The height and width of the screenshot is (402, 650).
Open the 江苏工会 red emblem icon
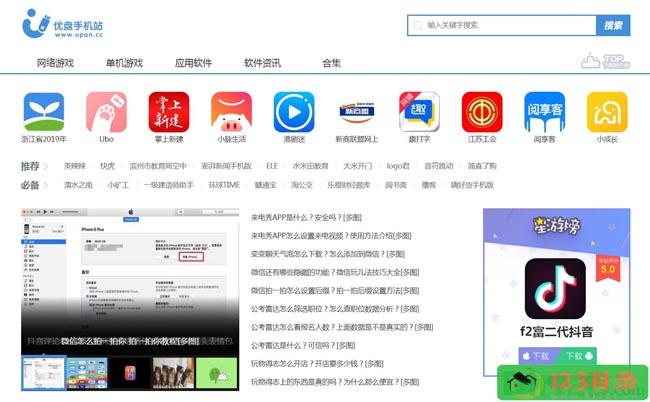click(481, 112)
